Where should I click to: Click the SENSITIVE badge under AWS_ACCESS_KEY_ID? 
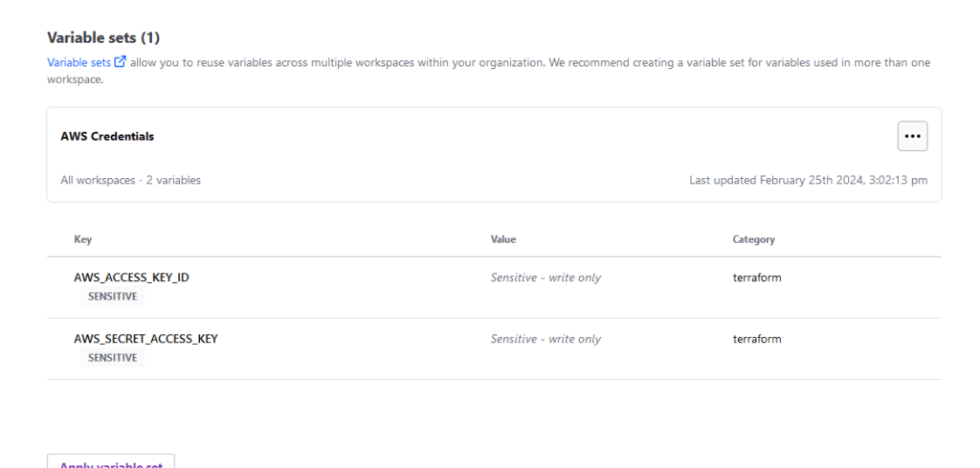(113, 296)
